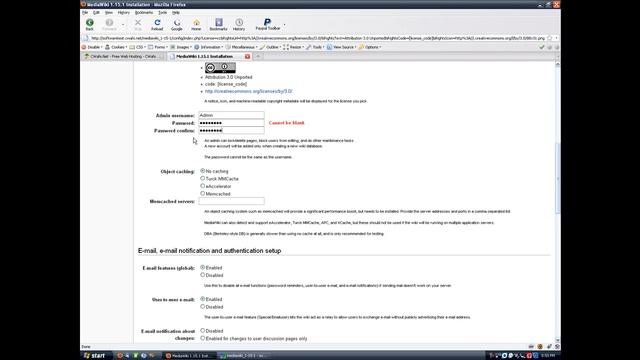
Task: Open Resize developer toolbar menu
Action: (293, 47)
